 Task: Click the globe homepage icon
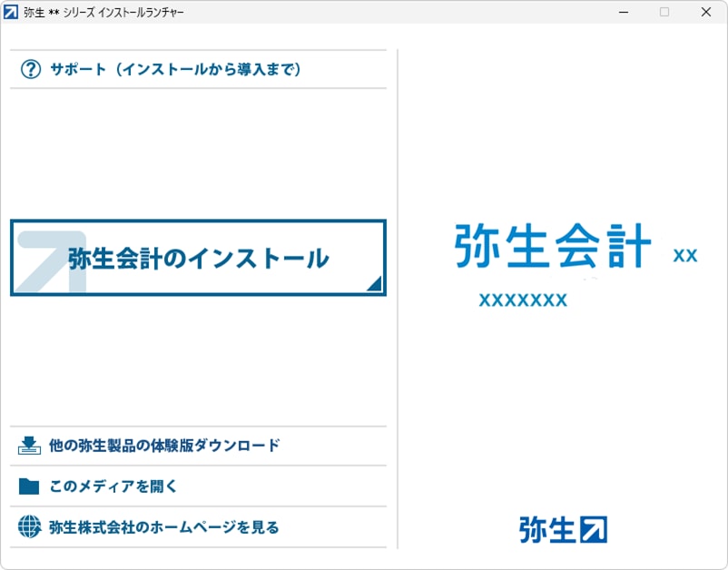pyautogui.click(x=30, y=526)
